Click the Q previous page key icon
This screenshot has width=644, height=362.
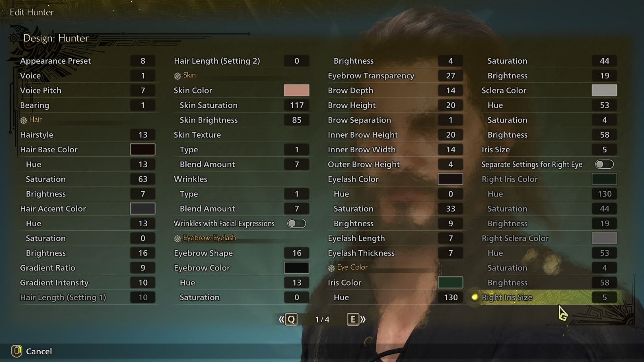(x=291, y=319)
